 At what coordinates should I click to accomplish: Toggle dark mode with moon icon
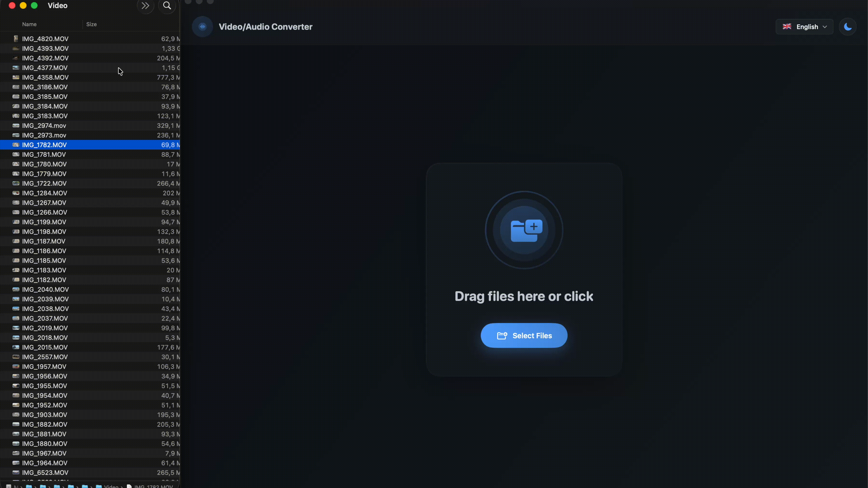(x=847, y=27)
